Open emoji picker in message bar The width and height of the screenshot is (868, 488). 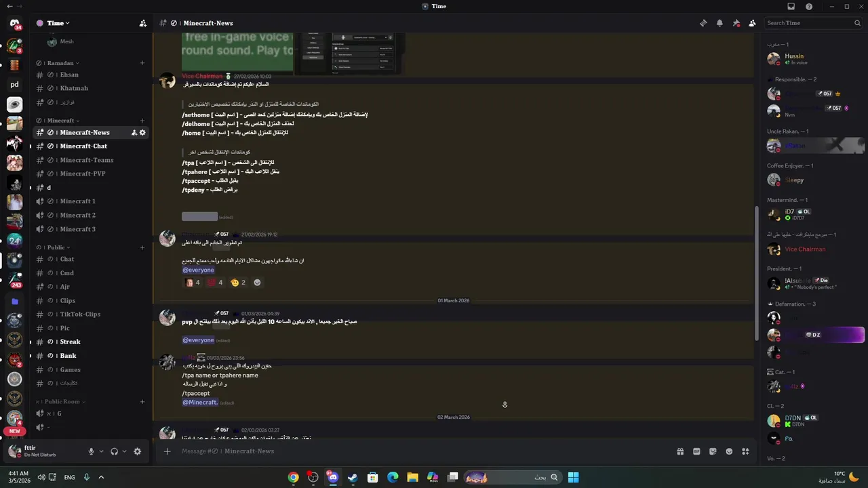[x=729, y=451]
